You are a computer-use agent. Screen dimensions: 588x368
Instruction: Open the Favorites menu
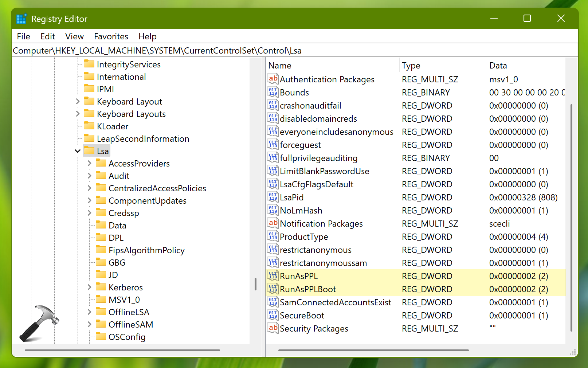pos(111,36)
